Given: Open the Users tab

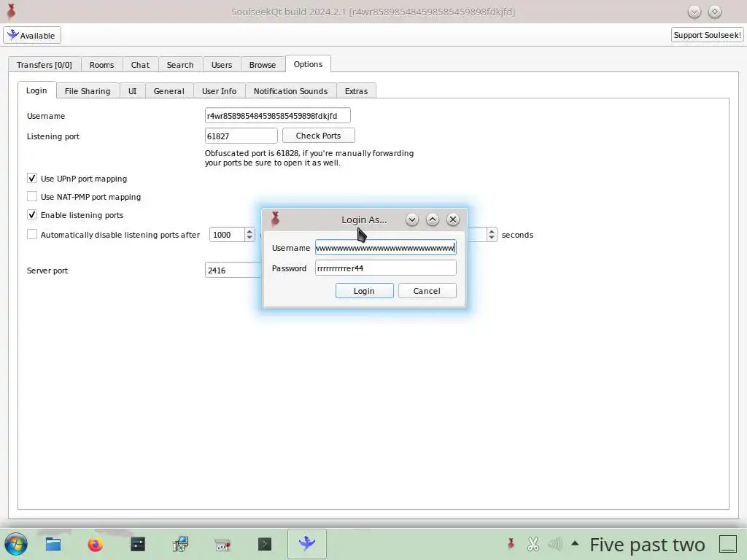Looking at the screenshot, I should coord(222,65).
